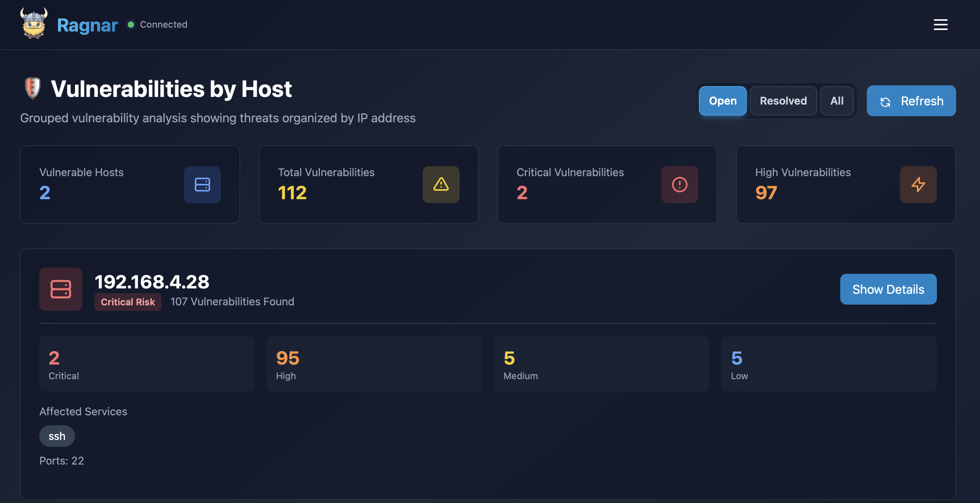Click the Total Vulnerabilities warning triangle icon
This screenshot has height=503, width=980.
coord(441,185)
